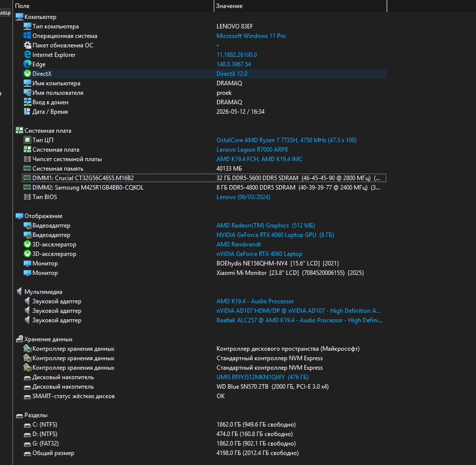This screenshot has height=465, width=476.
Task: Click the gear icon beside Пакет обновления ОС
Action: (x=27, y=45)
